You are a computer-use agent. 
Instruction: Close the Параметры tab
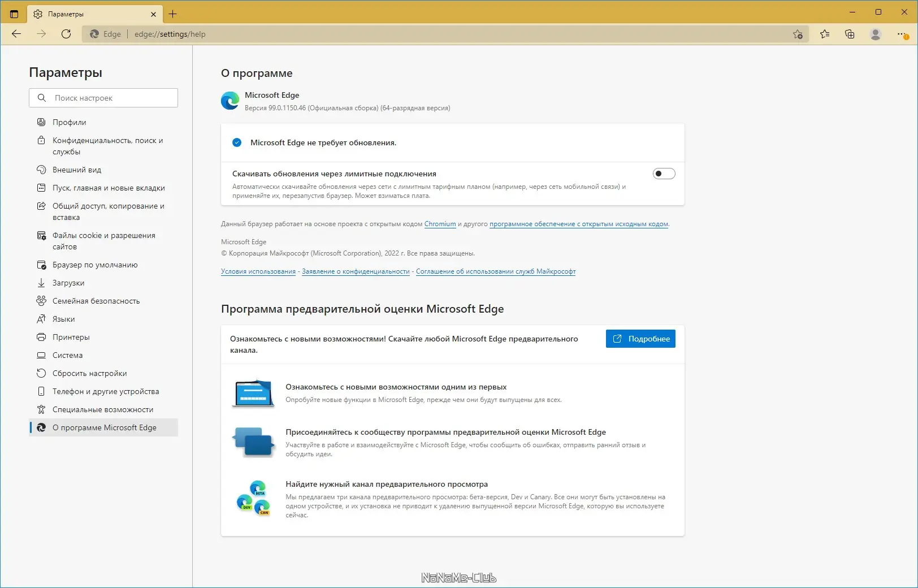[x=153, y=14]
